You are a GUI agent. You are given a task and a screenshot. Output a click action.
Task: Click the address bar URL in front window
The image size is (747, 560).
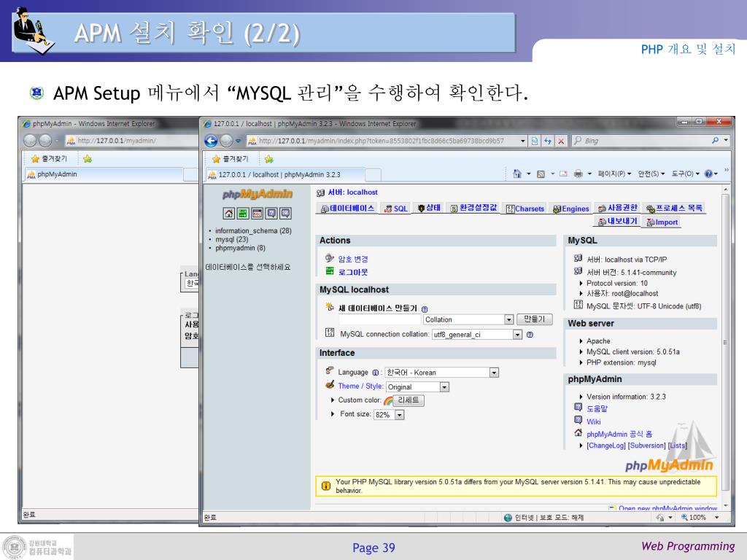381,141
